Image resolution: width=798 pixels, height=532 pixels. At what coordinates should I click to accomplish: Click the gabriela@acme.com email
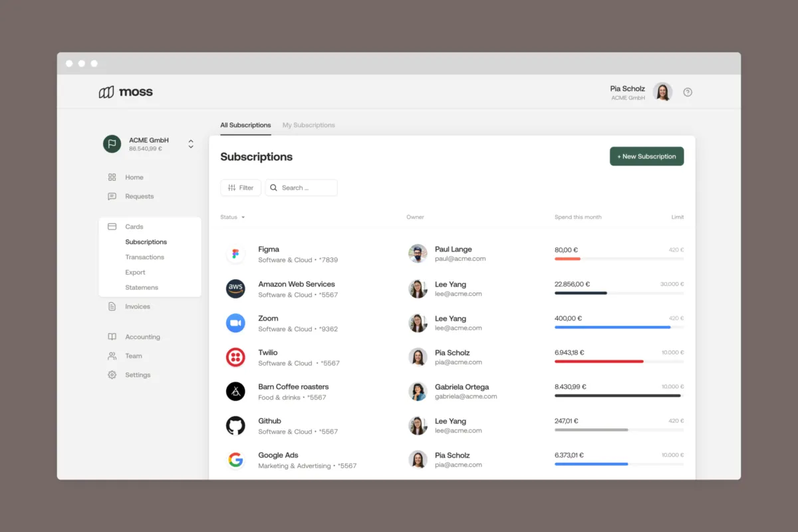466,396
